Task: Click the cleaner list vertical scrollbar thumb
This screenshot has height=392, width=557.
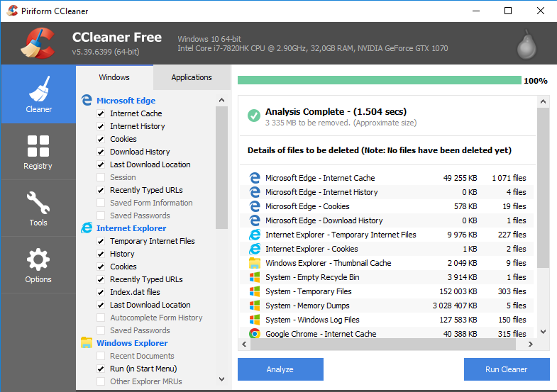Action: tap(221, 168)
